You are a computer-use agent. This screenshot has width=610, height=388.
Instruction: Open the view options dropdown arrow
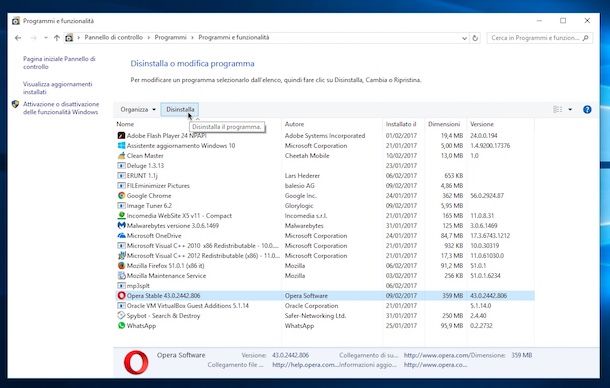[x=570, y=109]
